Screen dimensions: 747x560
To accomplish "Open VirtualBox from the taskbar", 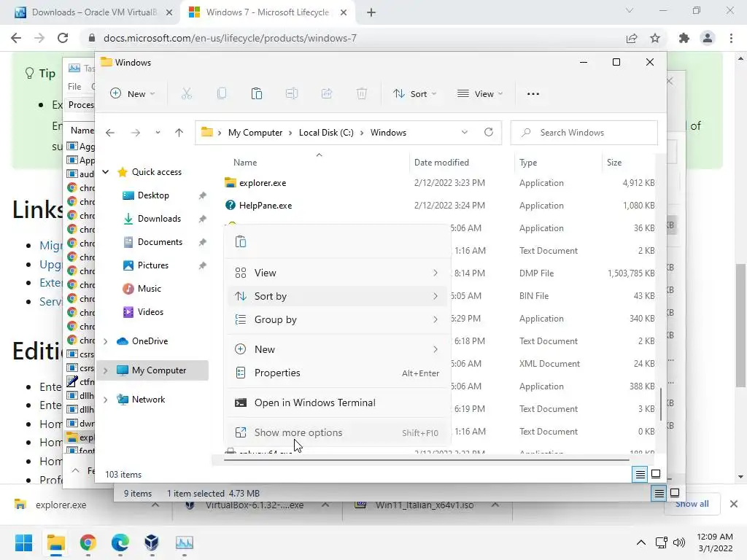I will click(152, 542).
